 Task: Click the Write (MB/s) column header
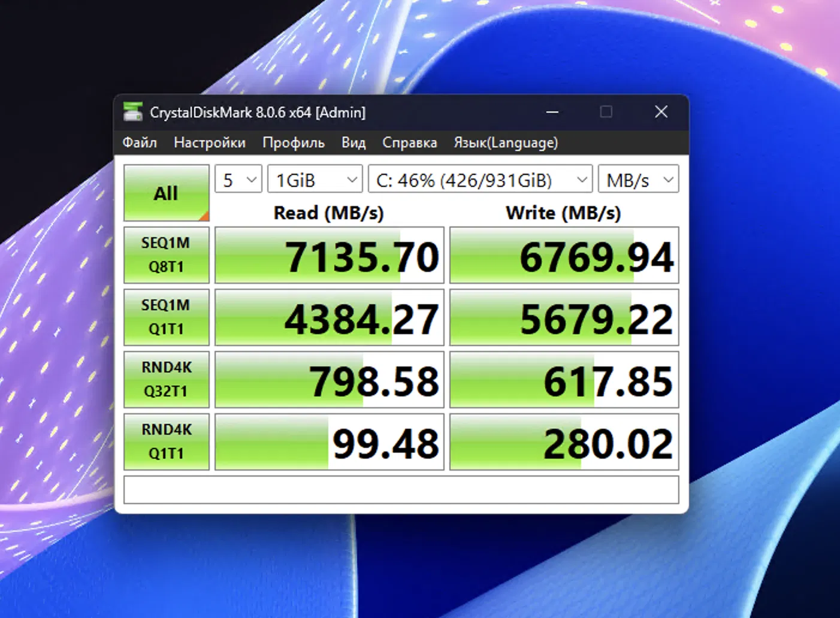coord(563,213)
